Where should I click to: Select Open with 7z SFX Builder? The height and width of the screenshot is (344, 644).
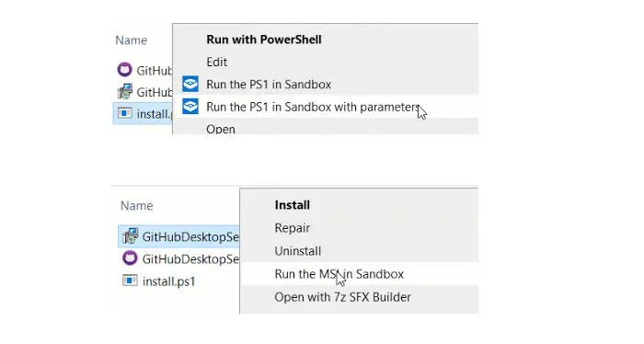[x=342, y=297]
